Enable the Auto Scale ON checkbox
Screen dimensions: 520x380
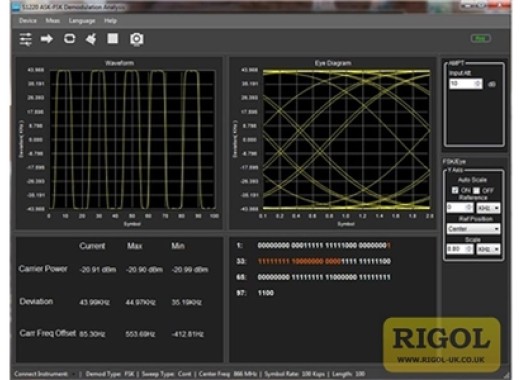(x=455, y=190)
